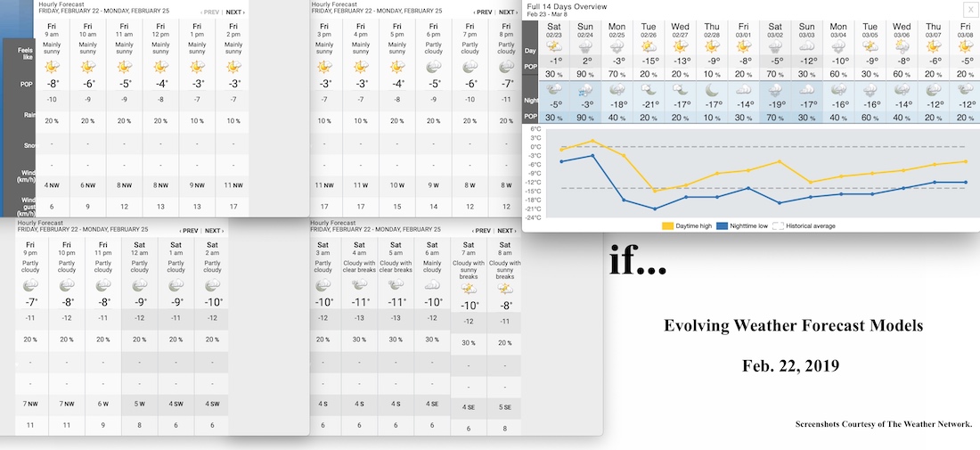980x450 pixels.
Task: Click the 'Evolving Weather Forecast Models' heading
Action: point(793,326)
